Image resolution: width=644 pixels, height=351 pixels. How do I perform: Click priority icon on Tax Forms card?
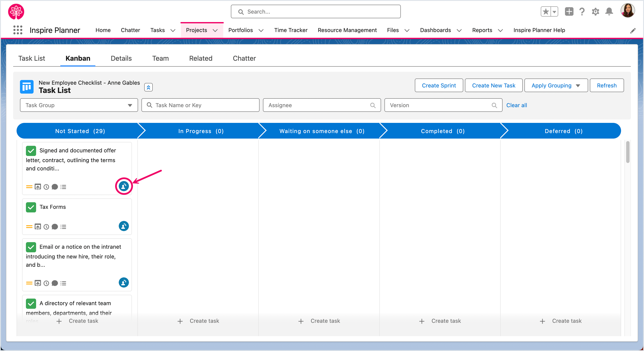(x=29, y=227)
